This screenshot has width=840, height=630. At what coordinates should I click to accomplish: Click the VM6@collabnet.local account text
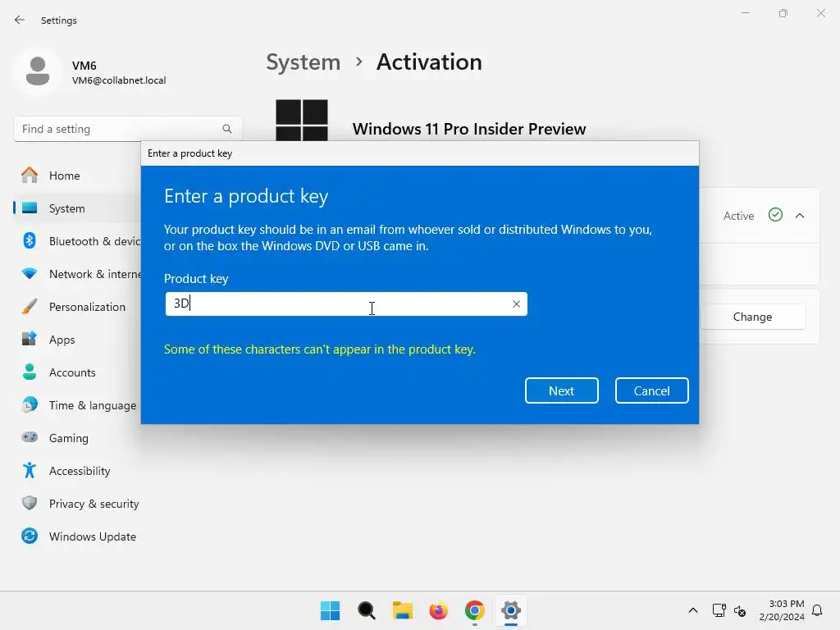click(x=119, y=80)
